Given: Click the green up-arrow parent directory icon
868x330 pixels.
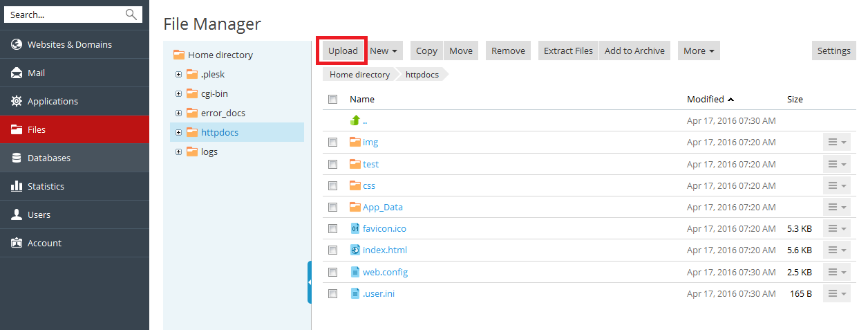Looking at the screenshot, I should pos(355,120).
